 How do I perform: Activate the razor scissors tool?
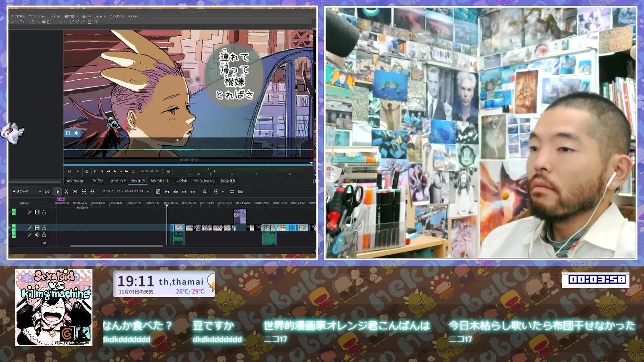click(66, 192)
